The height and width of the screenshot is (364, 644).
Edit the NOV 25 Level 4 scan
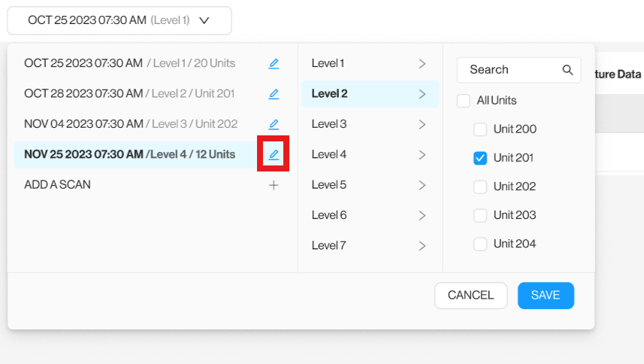pyautogui.click(x=274, y=155)
